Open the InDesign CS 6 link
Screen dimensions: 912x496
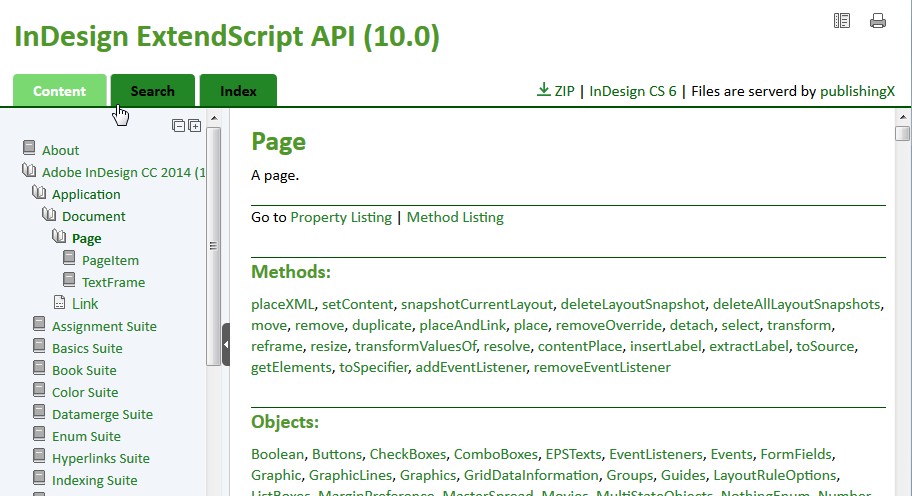point(633,91)
